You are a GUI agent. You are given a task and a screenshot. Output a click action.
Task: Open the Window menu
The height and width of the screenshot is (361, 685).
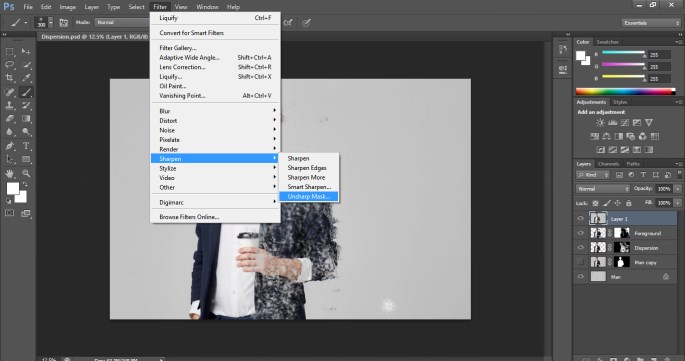click(207, 7)
